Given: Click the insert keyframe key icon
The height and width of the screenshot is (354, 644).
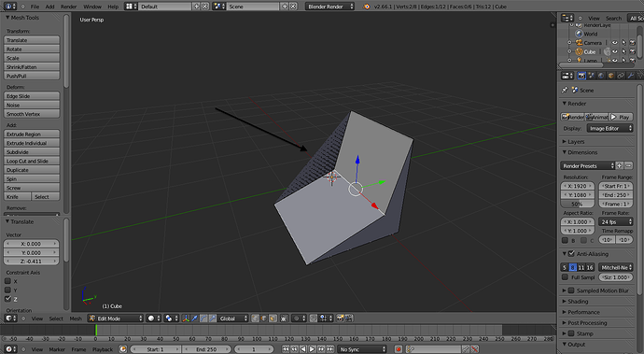Looking at the screenshot, I should point(466,349).
